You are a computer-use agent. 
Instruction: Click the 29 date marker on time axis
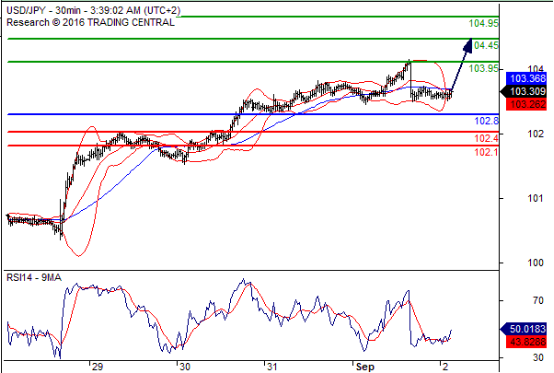[97, 367]
